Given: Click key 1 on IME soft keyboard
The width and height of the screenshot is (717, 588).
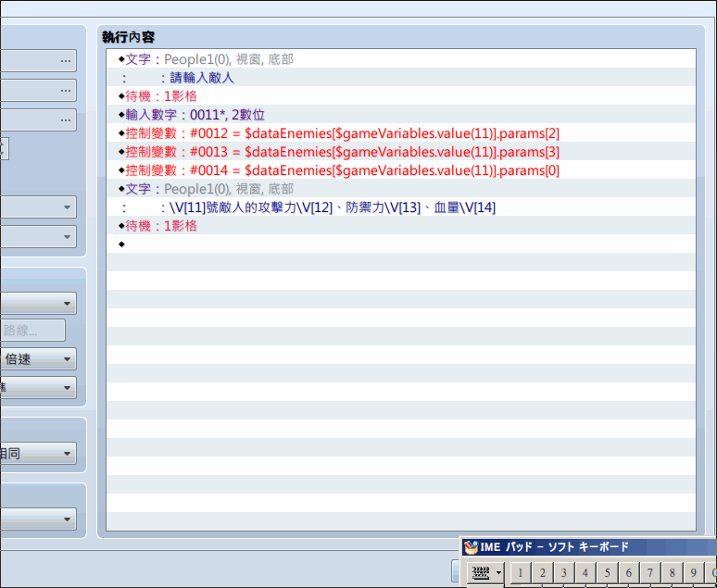Looking at the screenshot, I should coord(521,572).
